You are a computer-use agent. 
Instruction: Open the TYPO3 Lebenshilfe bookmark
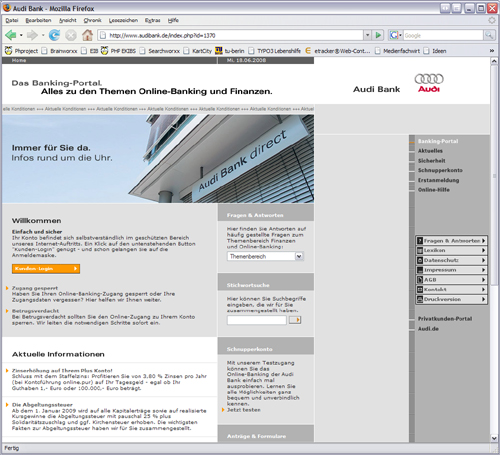pos(274,51)
